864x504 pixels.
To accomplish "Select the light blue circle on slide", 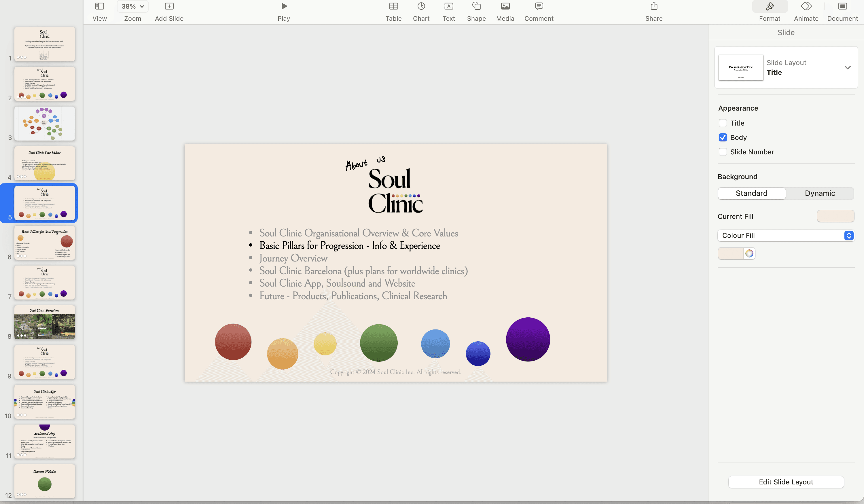I will point(435,344).
